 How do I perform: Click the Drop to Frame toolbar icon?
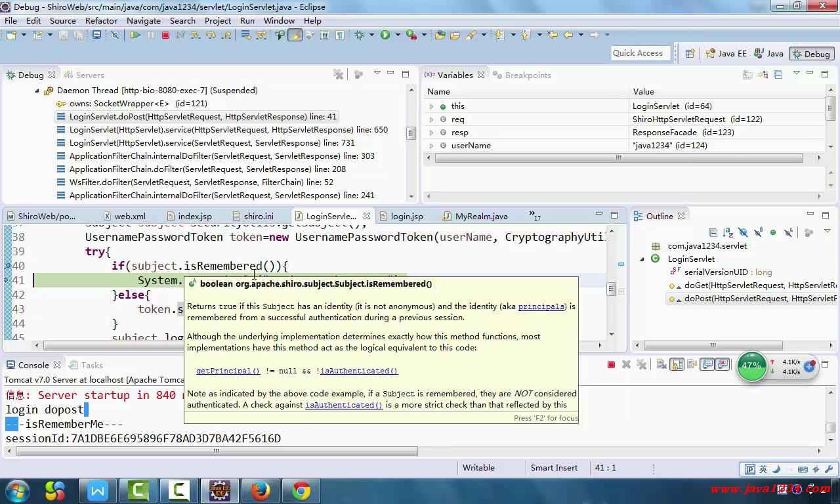pos(244,35)
